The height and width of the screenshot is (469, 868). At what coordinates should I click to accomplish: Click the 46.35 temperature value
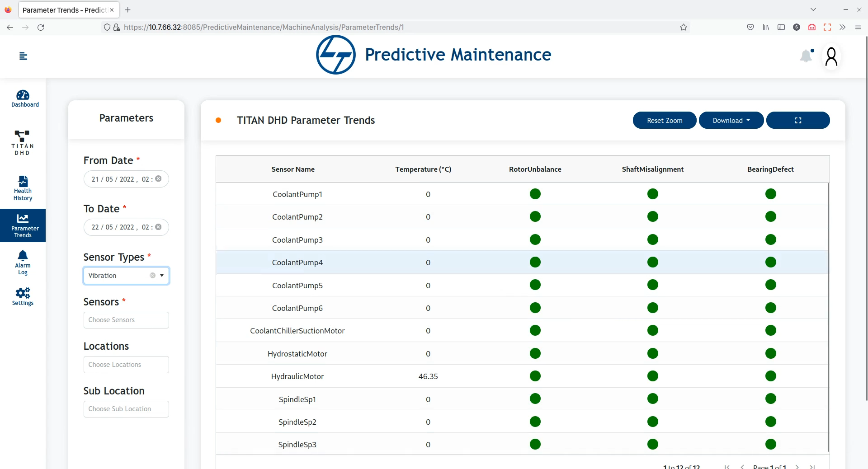pyautogui.click(x=428, y=376)
